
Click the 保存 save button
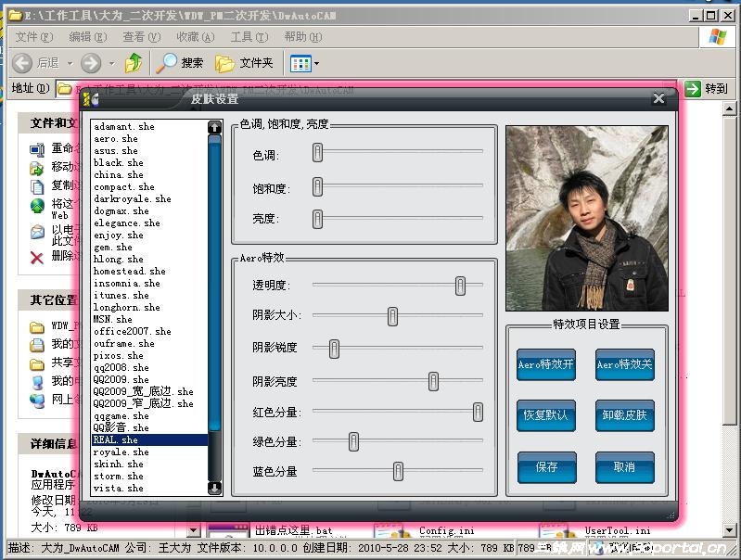[547, 467]
